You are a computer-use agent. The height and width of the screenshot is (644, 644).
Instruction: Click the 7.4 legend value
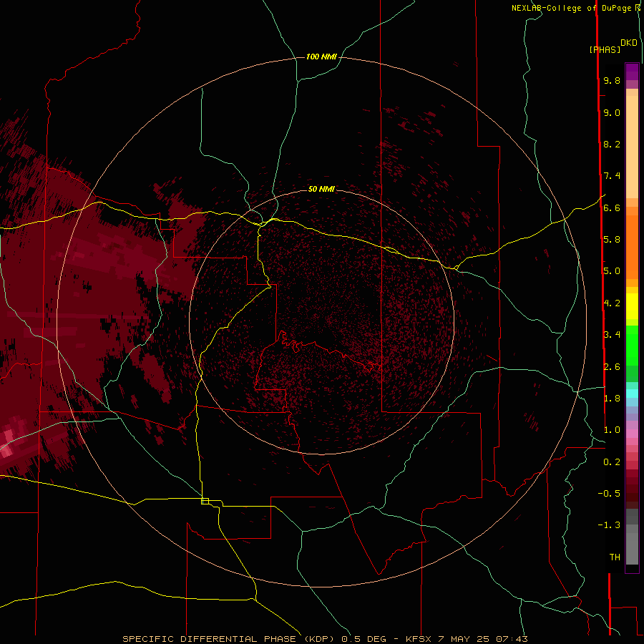[x=612, y=176]
